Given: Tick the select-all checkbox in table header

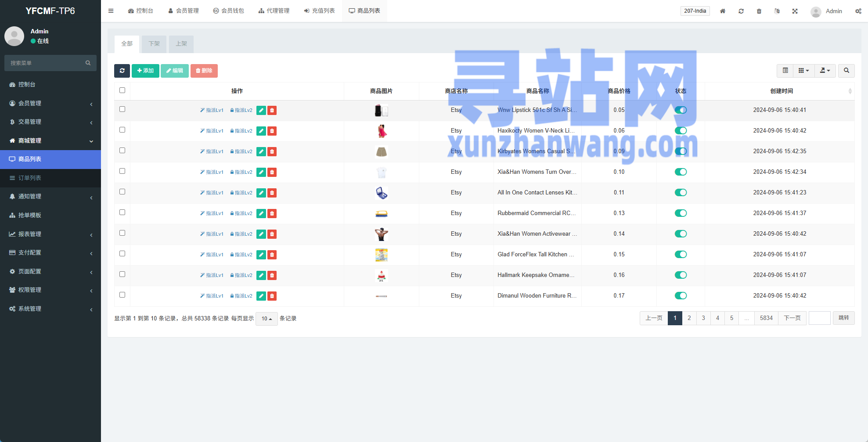Looking at the screenshot, I should (122, 90).
